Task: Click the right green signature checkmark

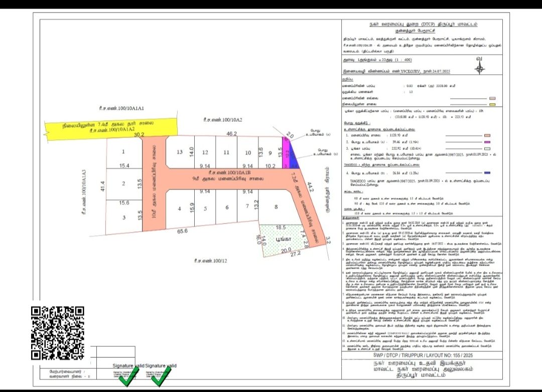Action: [x=161, y=376]
